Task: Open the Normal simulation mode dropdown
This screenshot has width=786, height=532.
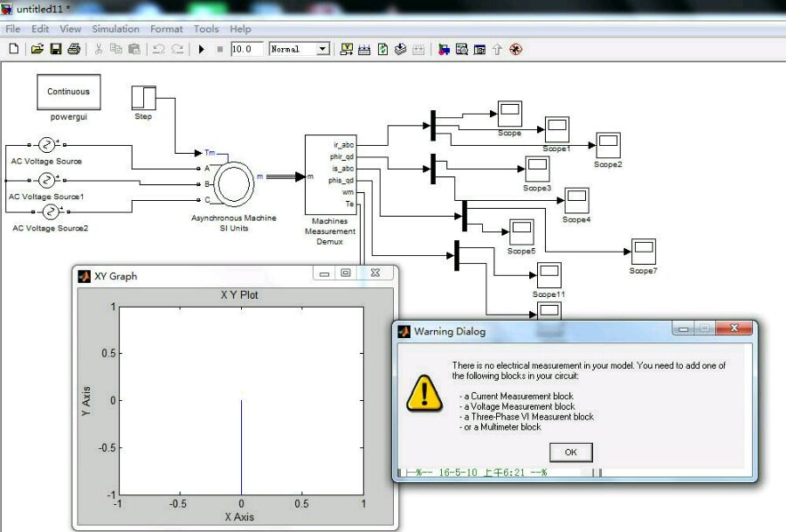Action: click(300, 49)
